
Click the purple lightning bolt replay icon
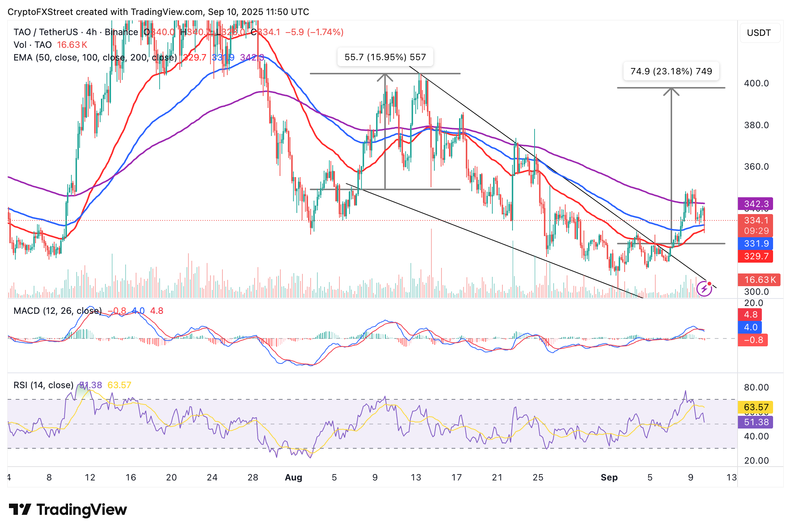click(x=704, y=288)
